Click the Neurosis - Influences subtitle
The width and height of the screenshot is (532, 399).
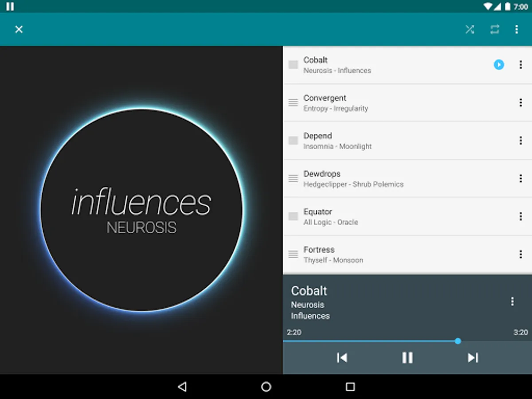click(337, 70)
